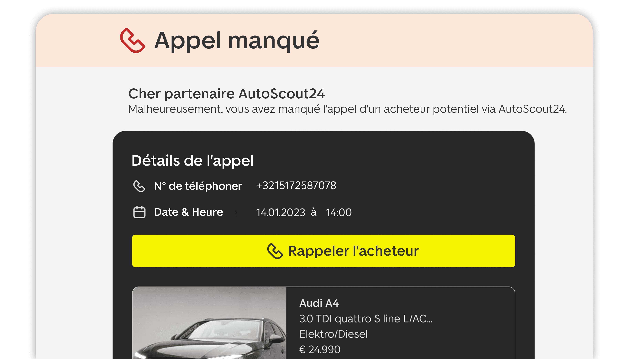Click the Malheureusement missed call message text
This screenshot has width=644, height=359.
347,109
